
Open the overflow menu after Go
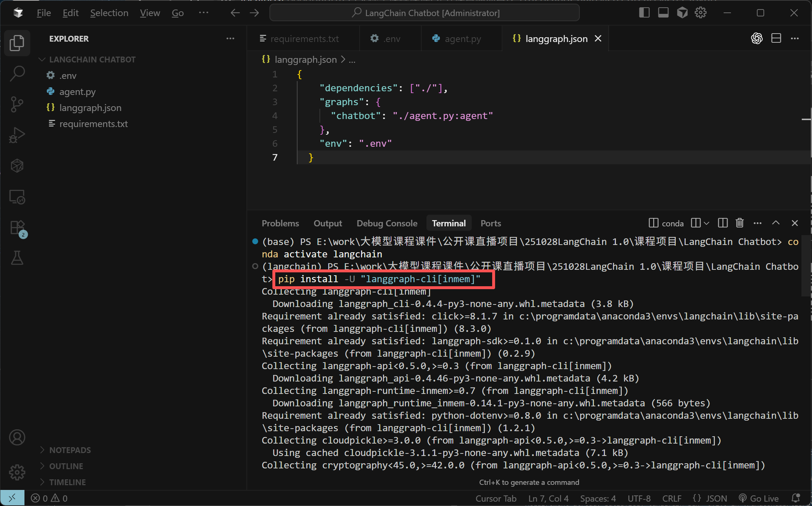point(203,13)
